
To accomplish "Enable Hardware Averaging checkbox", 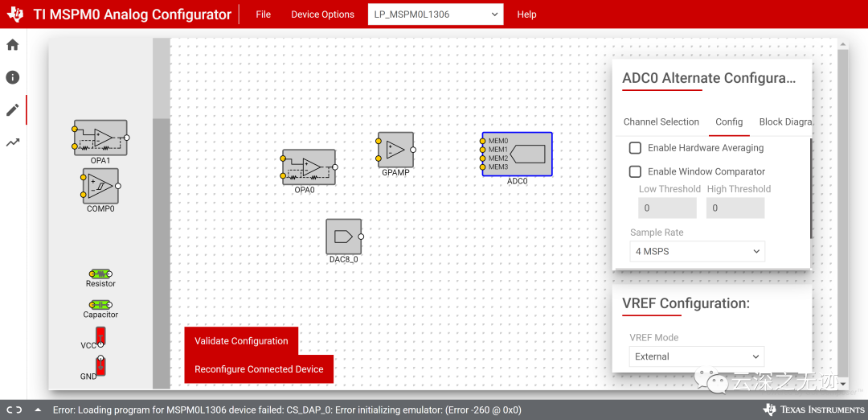I will tap(636, 148).
